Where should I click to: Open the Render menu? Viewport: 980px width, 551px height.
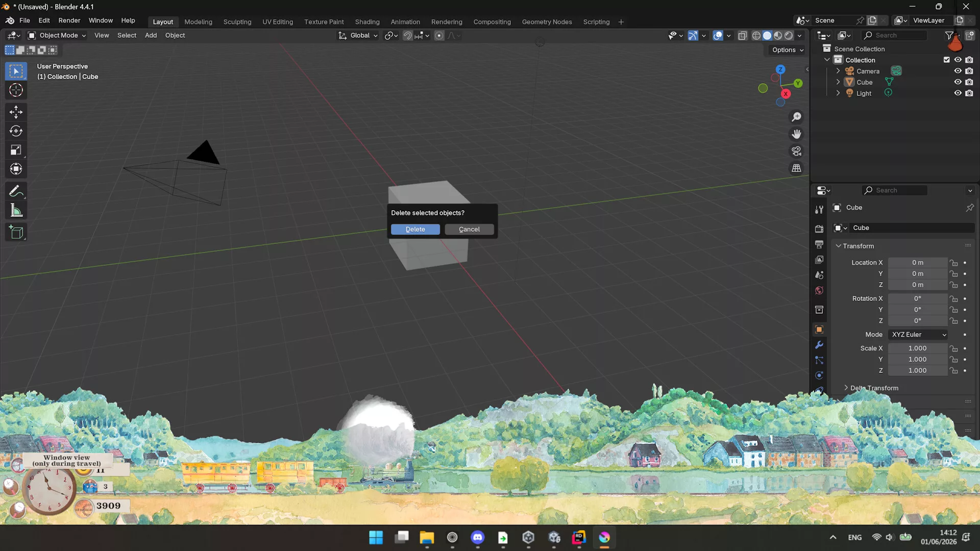tap(69, 20)
